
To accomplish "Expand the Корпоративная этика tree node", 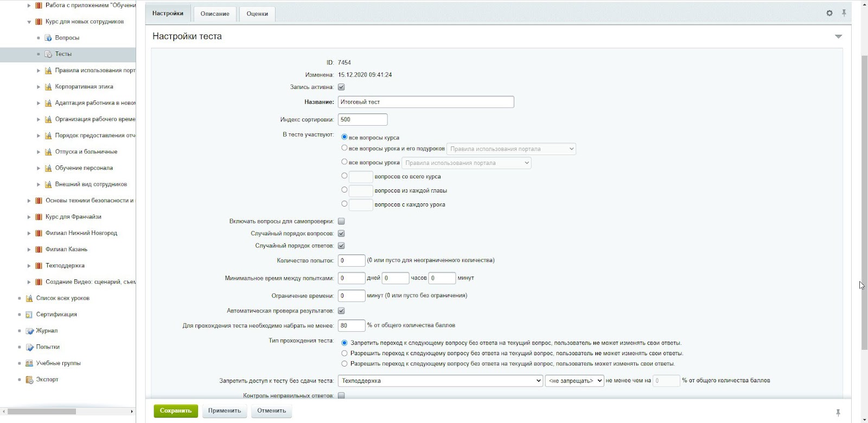I will click(39, 87).
